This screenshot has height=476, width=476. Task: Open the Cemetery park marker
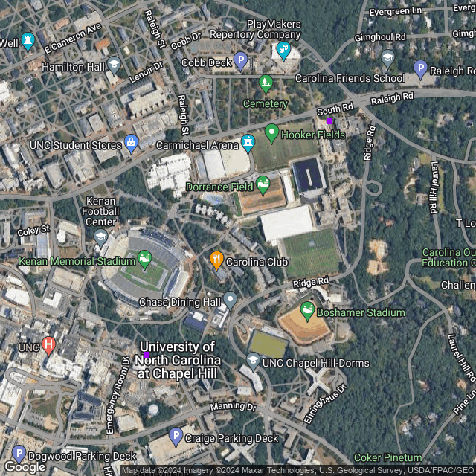pyautogui.click(x=266, y=84)
